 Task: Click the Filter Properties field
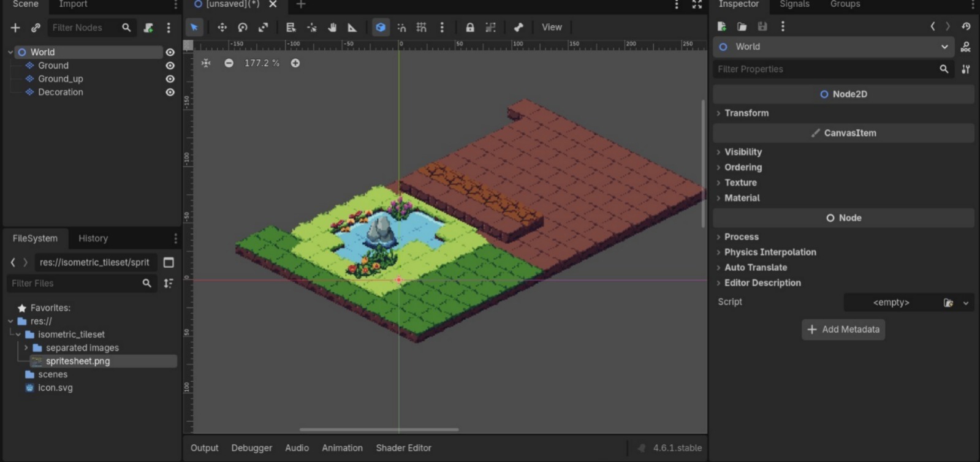point(833,69)
